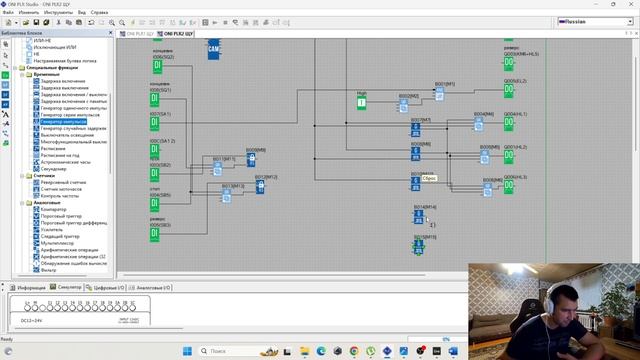Select the CAM block on the canvas

[x=213, y=49]
